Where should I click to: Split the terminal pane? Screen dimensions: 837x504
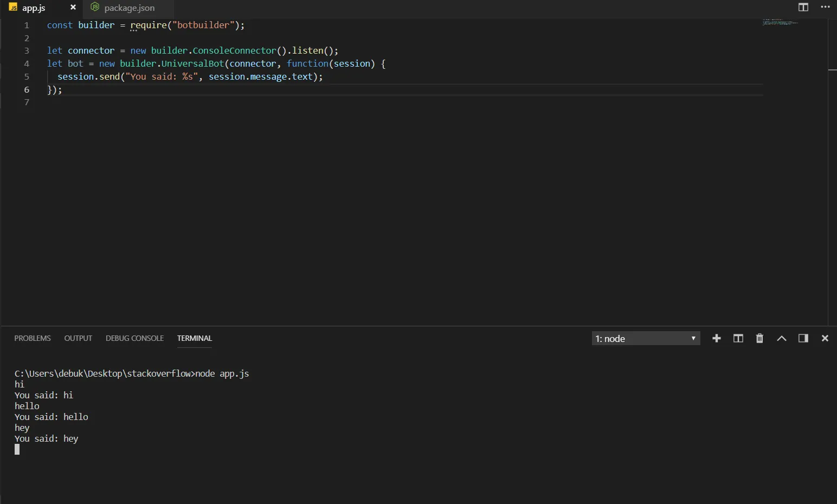tap(738, 338)
